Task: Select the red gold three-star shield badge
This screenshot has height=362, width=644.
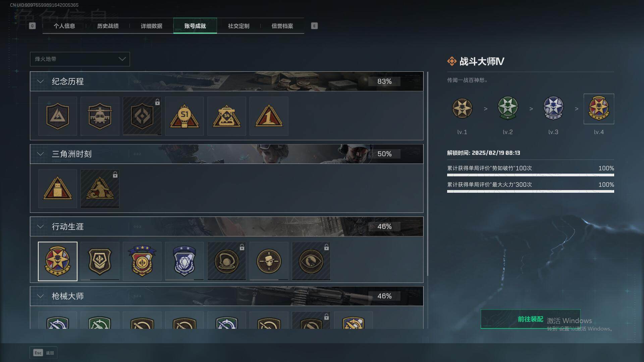Action: [x=142, y=261]
